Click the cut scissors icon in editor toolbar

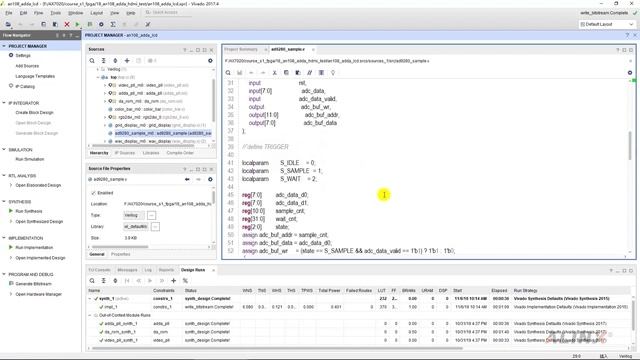pyautogui.click(x=274, y=73)
